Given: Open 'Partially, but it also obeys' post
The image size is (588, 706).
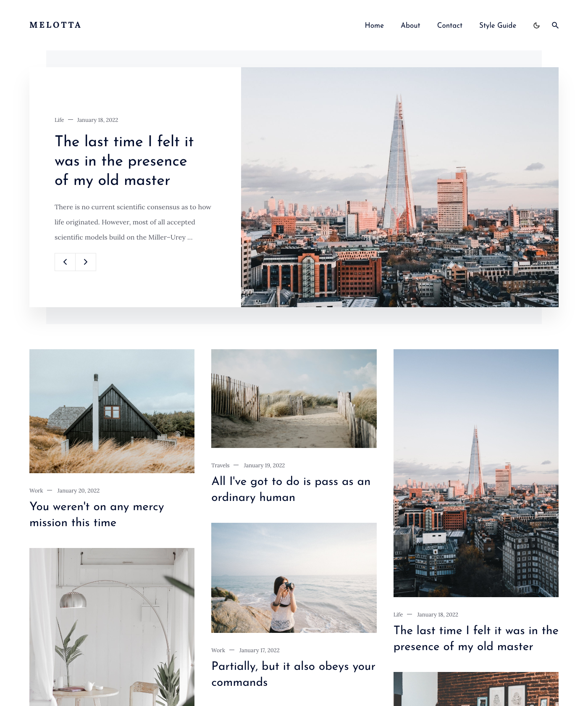Looking at the screenshot, I should [x=294, y=674].
